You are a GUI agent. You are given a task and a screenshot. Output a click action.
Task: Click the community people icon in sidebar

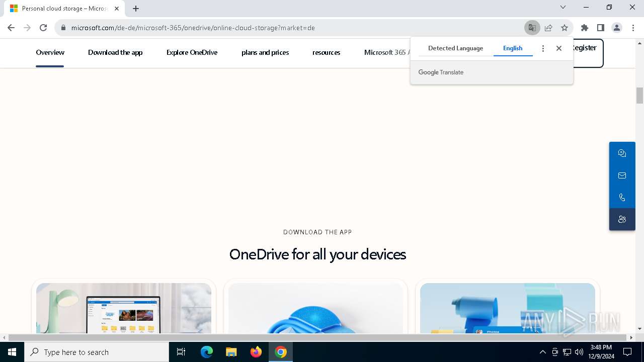(x=622, y=219)
